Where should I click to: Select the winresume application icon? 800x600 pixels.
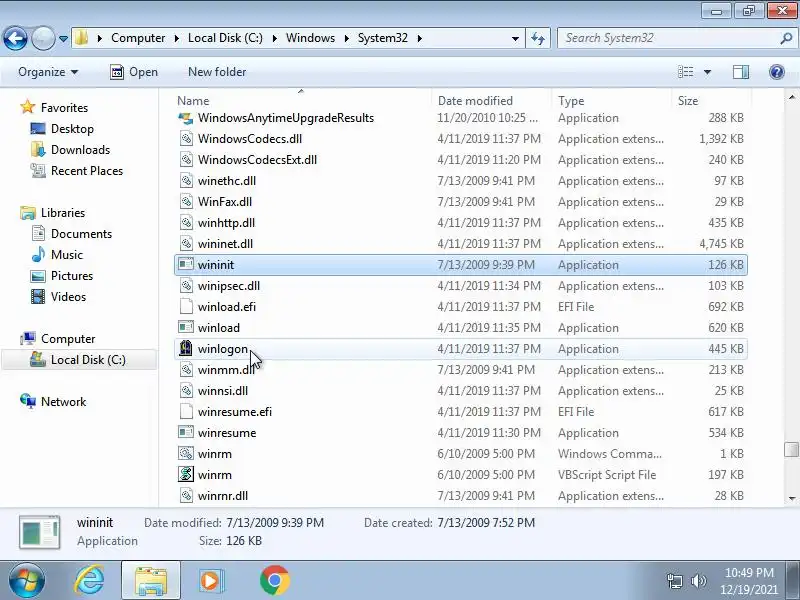(186, 433)
